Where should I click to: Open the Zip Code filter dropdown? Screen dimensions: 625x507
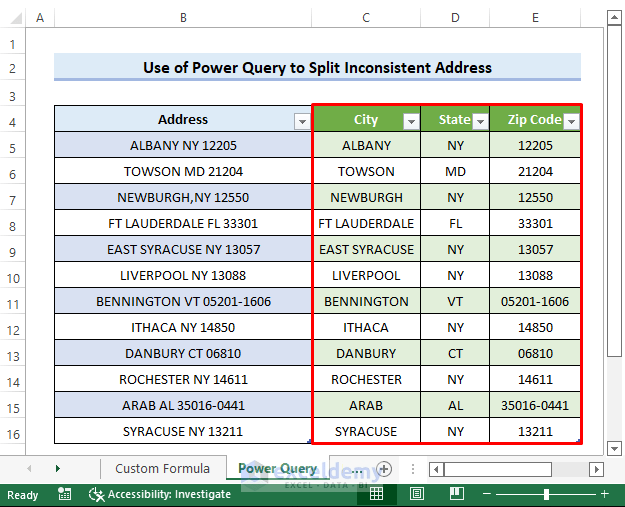[x=571, y=121]
